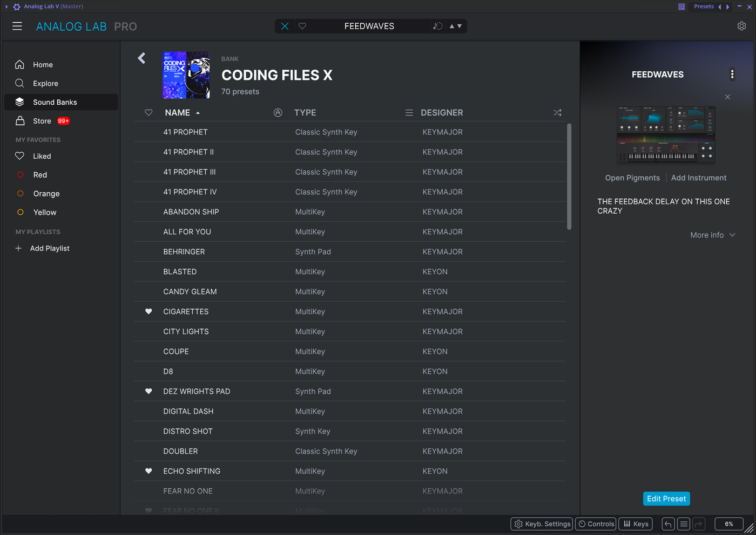Click the Coding Files X bank cover

tap(186, 75)
